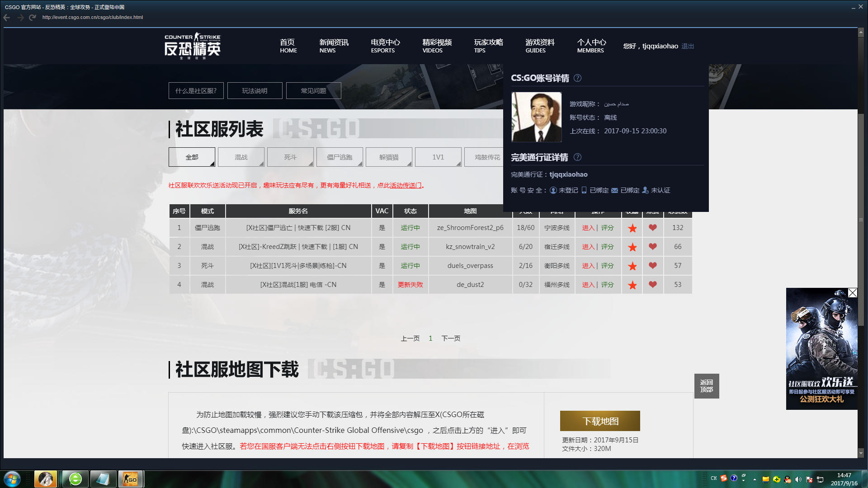Like the kz_snowtrain_v2 server with heart

(x=652, y=247)
